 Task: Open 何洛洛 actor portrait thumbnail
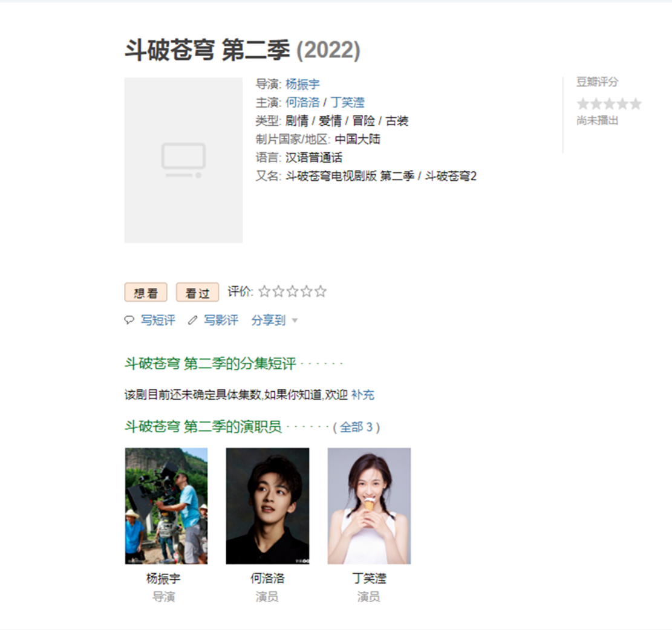point(267,506)
